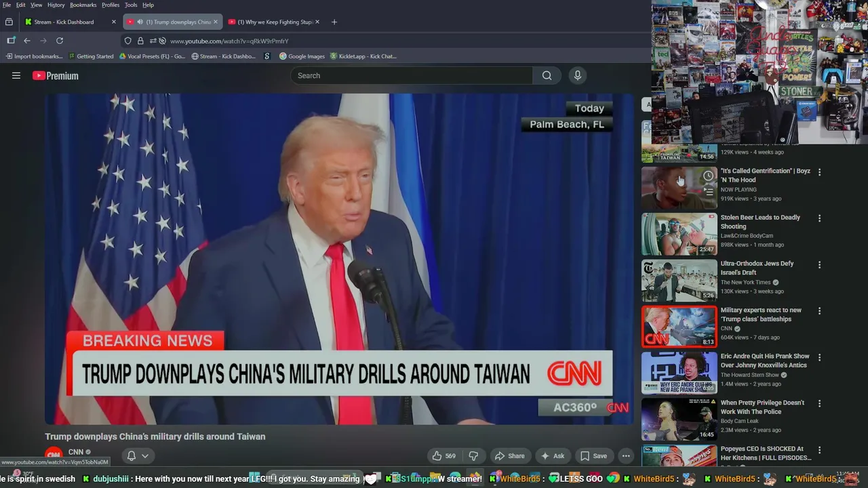Open the S icon bookmark
The image size is (868, 488).
click(x=267, y=56)
